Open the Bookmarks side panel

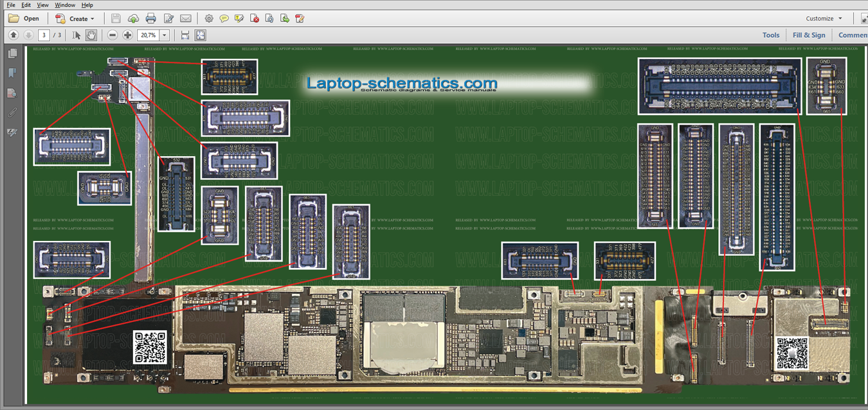point(12,73)
